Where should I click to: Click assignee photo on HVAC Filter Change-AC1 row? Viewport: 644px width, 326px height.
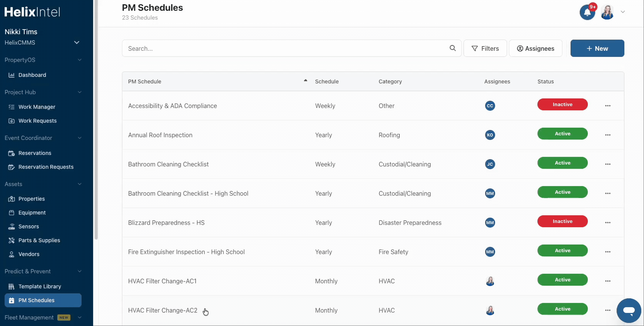(x=490, y=281)
